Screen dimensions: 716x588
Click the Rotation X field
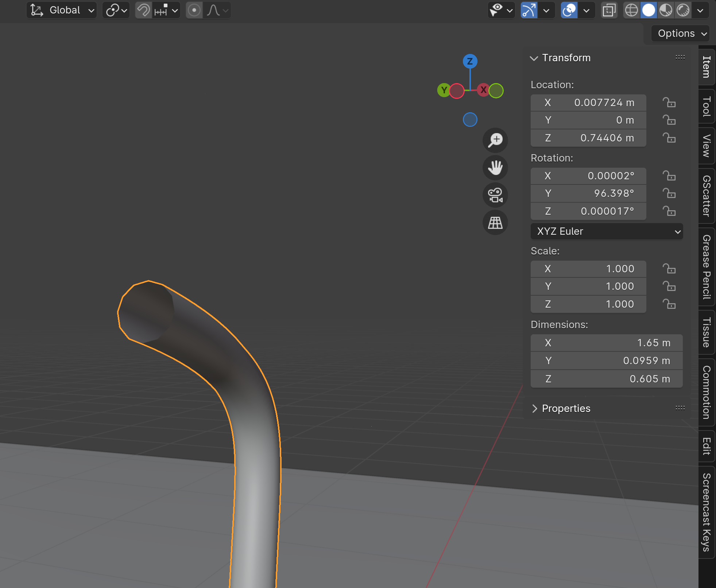click(x=588, y=176)
